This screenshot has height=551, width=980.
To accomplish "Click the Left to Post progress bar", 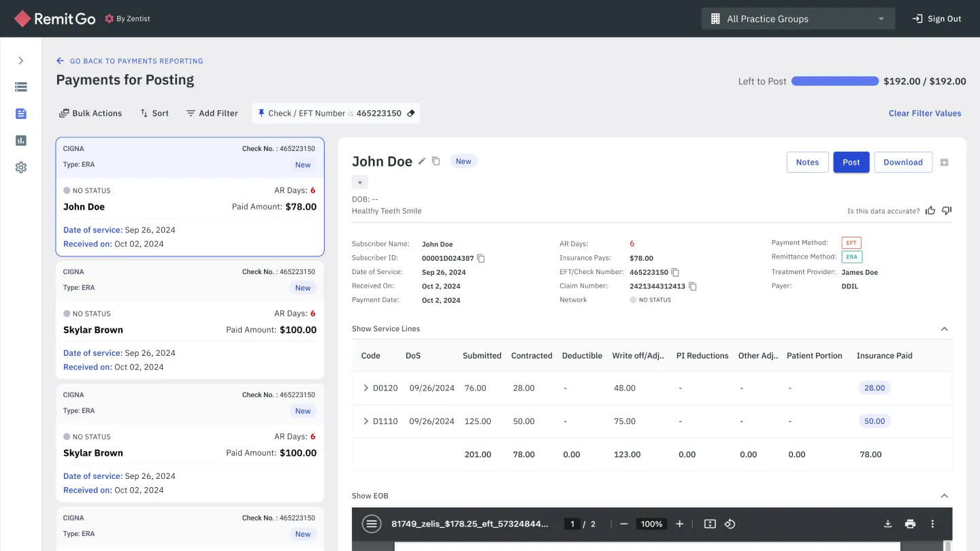I will (x=835, y=82).
